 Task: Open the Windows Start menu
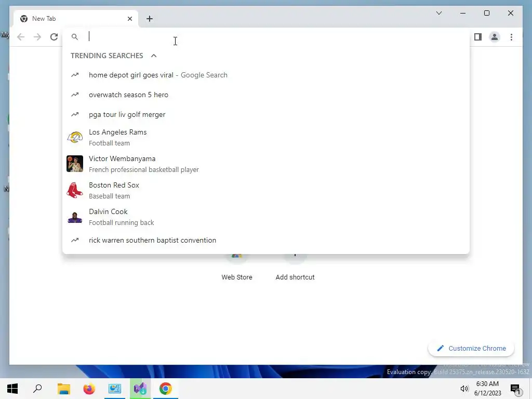pyautogui.click(x=12, y=389)
